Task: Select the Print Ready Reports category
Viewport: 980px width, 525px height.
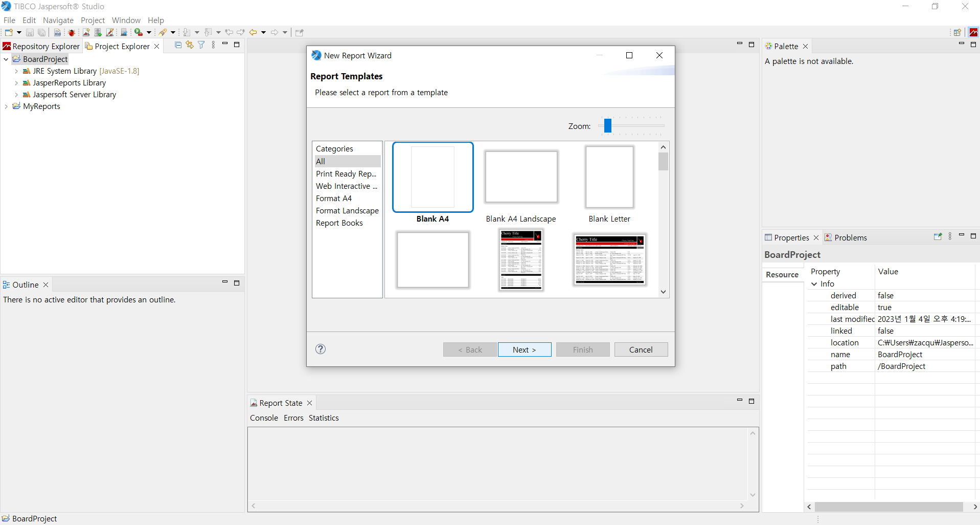Action: point(347,174)
